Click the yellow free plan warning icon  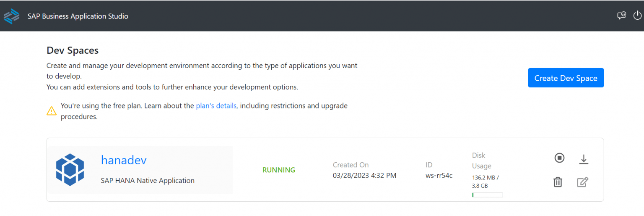(x=51, y=111)
